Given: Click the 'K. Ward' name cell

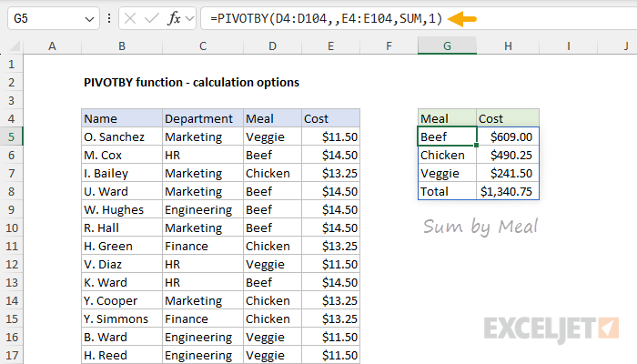Looking at the screenshot, I should coord(122,282).
